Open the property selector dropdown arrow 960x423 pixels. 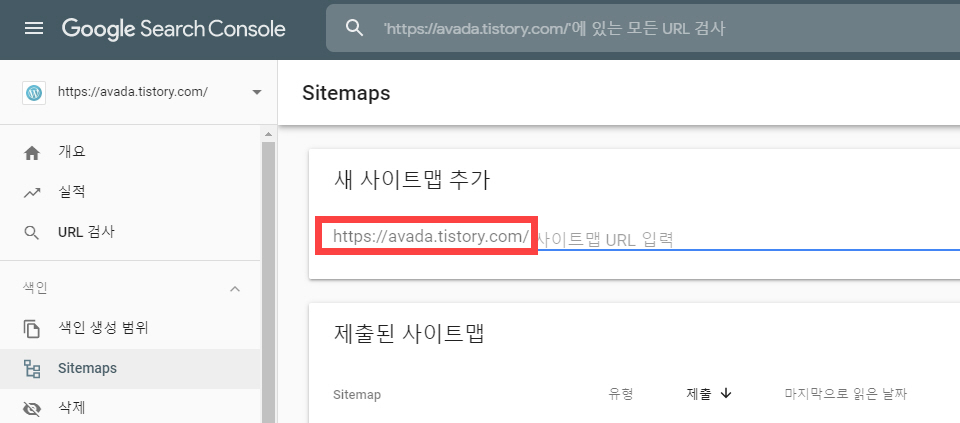(257, 92)
